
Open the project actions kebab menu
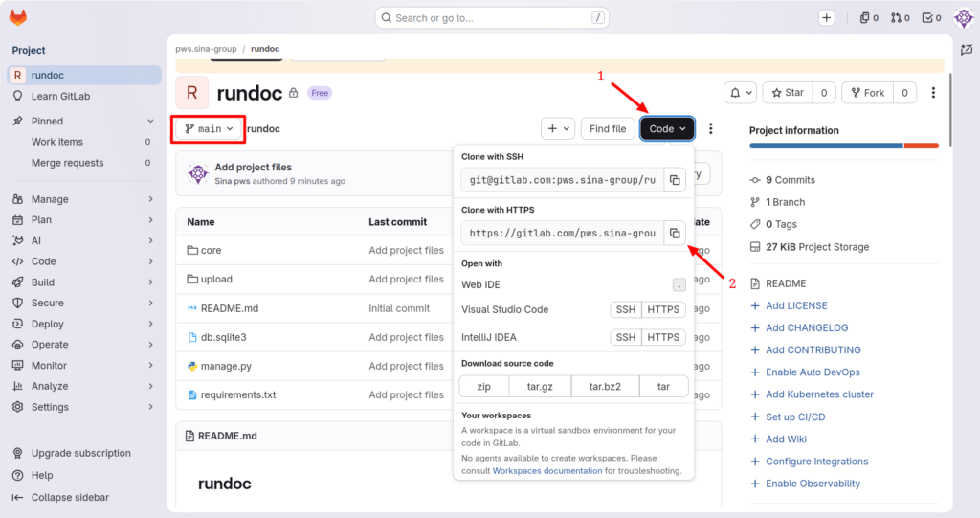click(x=933, y=93)
